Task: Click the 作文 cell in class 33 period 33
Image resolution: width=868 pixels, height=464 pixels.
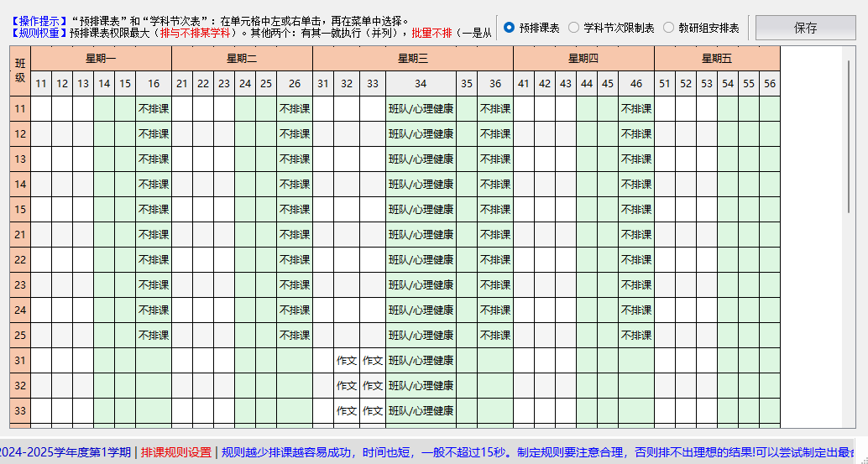Action: [373, 411]
